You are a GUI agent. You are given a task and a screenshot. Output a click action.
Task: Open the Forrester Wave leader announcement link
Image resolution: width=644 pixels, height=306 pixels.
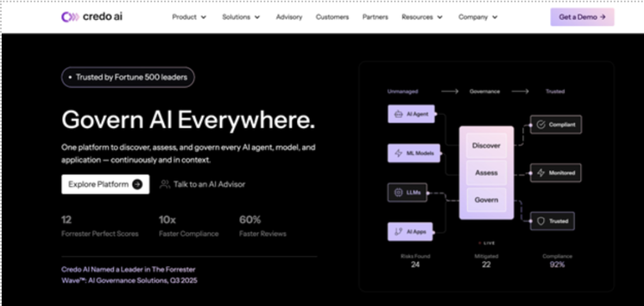pyautogui.click(x=130, y=275)
